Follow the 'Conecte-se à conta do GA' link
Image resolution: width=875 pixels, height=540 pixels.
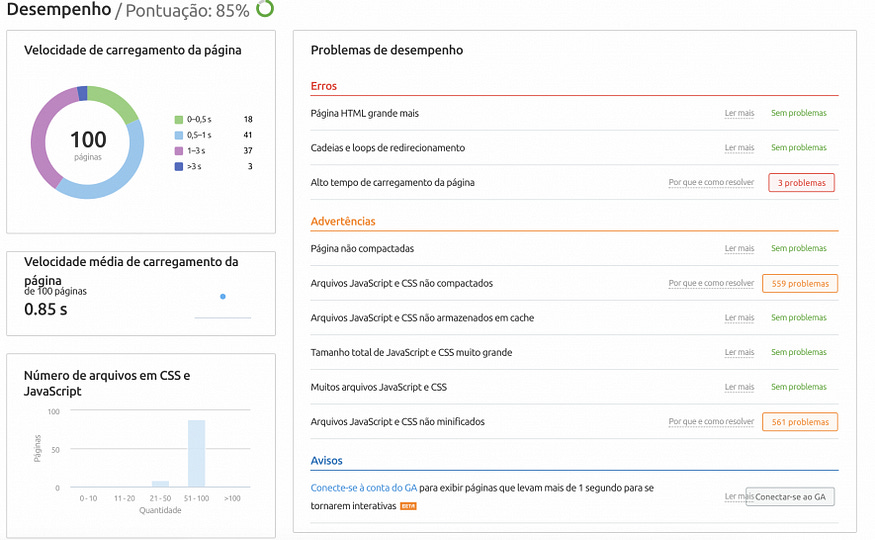[x=364, y=488]
